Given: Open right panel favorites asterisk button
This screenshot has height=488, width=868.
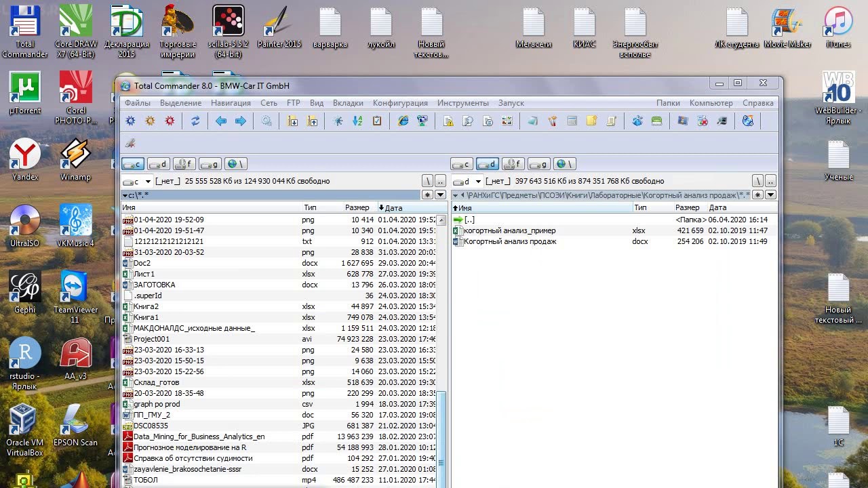Looking at the screenshot, I should pyautogui.click(x=757, y=195).
